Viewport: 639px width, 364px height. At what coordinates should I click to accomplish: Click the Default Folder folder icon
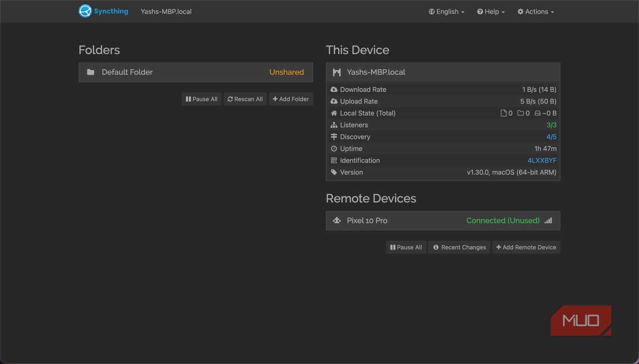click(91, 72)
